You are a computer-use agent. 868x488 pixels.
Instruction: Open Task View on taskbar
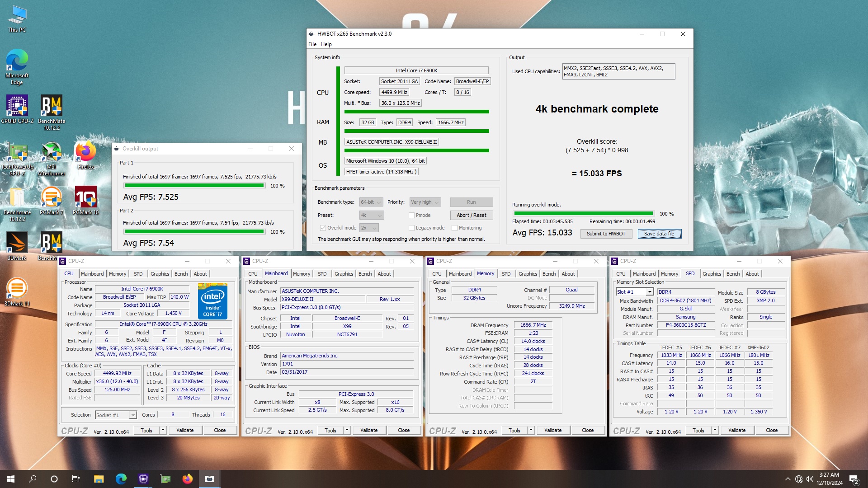click(x=76, y=479)
